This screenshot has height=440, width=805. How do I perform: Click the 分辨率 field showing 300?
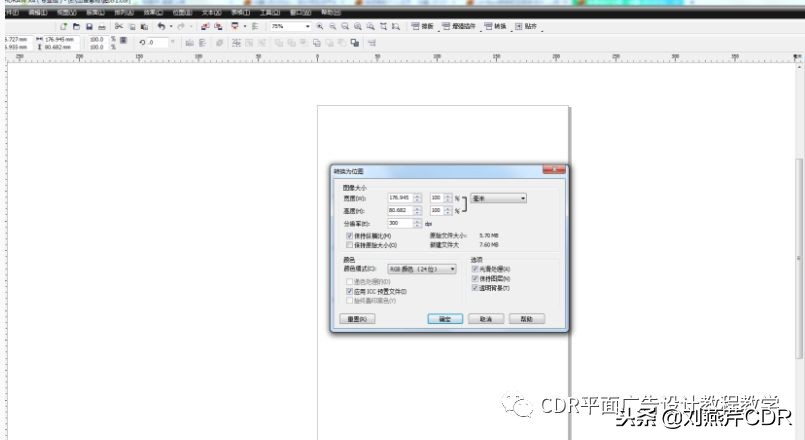400,223
